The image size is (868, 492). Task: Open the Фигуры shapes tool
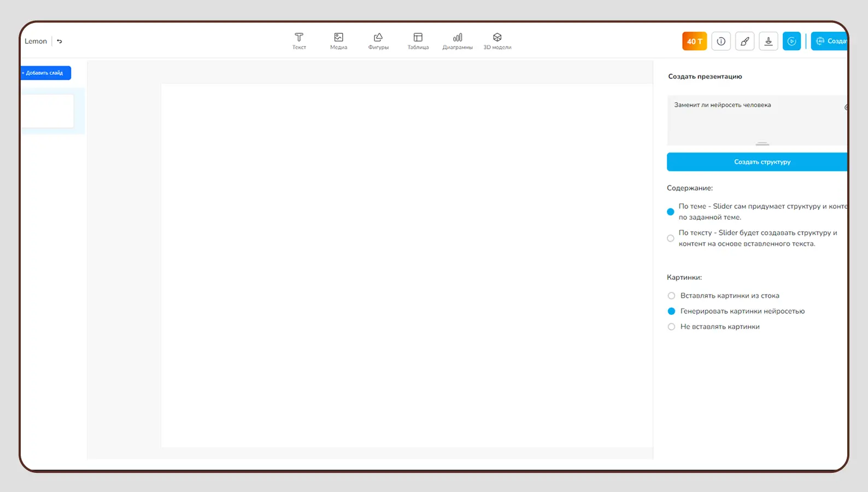pos(378,41)
